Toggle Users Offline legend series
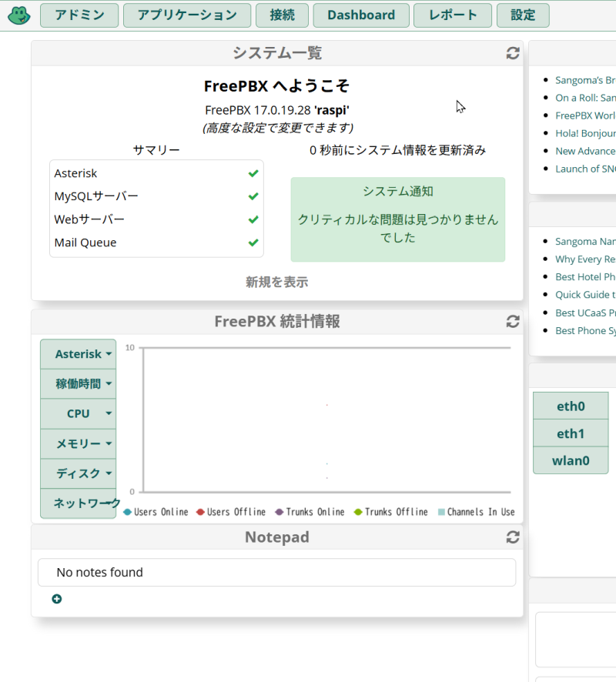Screen dimensions: 616x682 (x=231, y=512)
